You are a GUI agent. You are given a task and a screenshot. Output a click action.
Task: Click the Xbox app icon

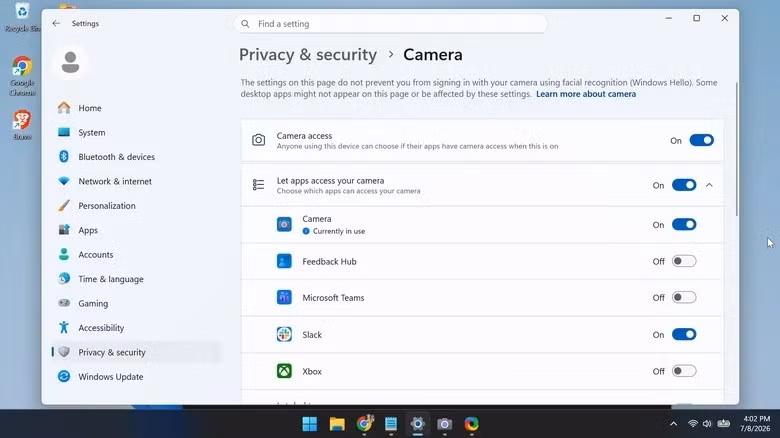284,371
